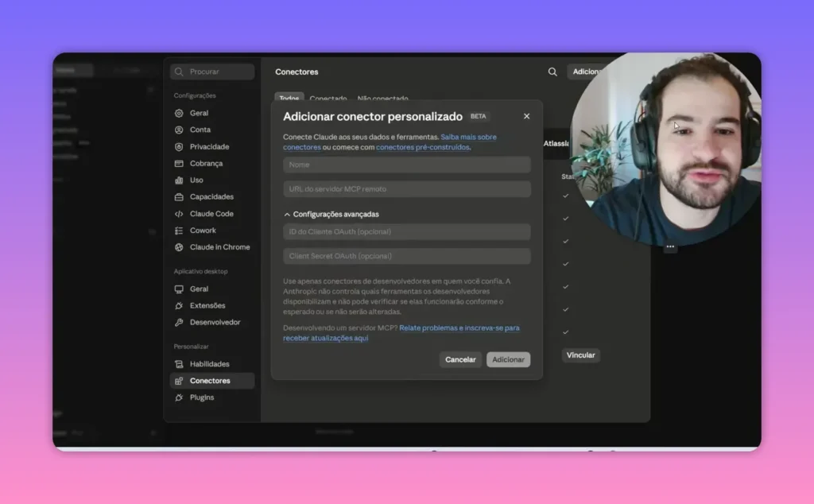
Task: Switch to the Todos tab
Action: pyautogui.click(x=289, y=98)
